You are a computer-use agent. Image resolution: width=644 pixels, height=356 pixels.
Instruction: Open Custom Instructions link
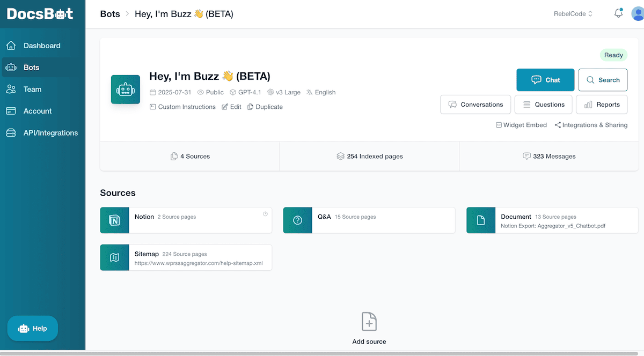182,107
